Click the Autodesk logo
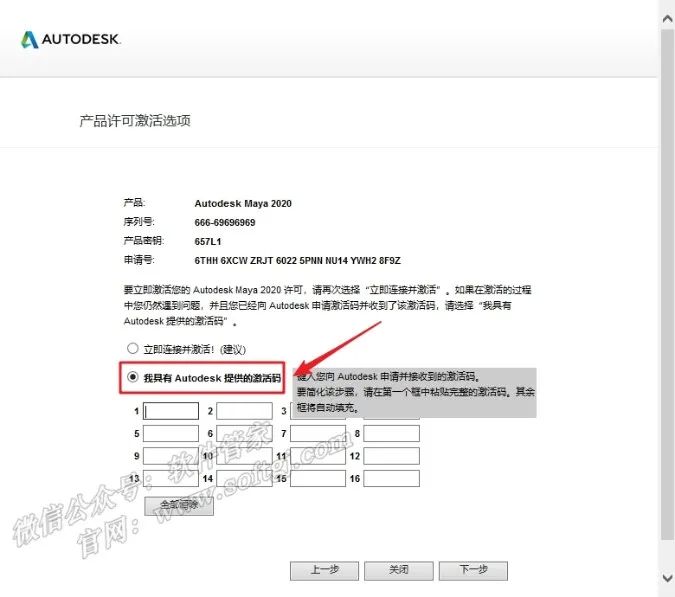Image resolution: width=675 pixels, height=597 pixels. click(71, 39)
